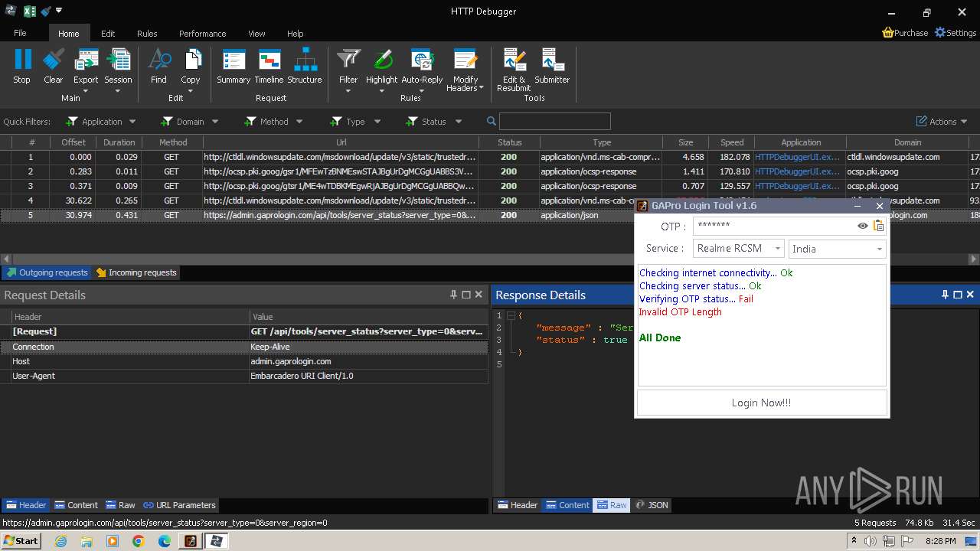
Task: Open the request Content tab
Action: pos(75,505)
